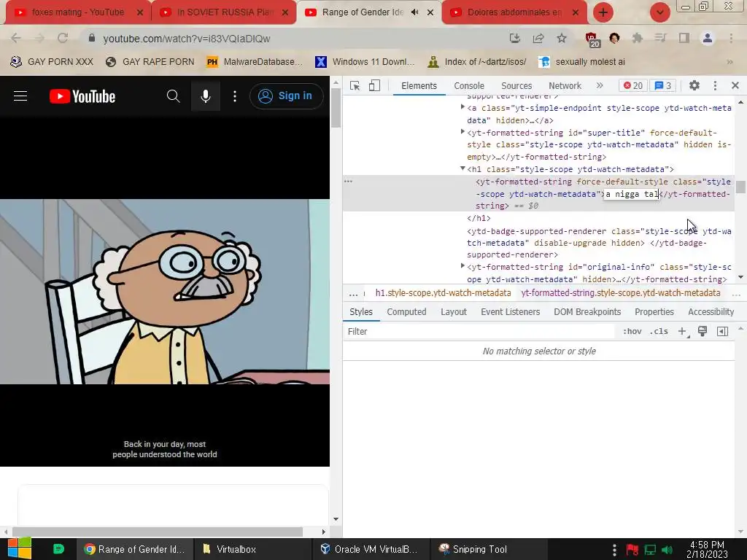Open Windows Start menu
747x560 pixels.
coord(20,549)
